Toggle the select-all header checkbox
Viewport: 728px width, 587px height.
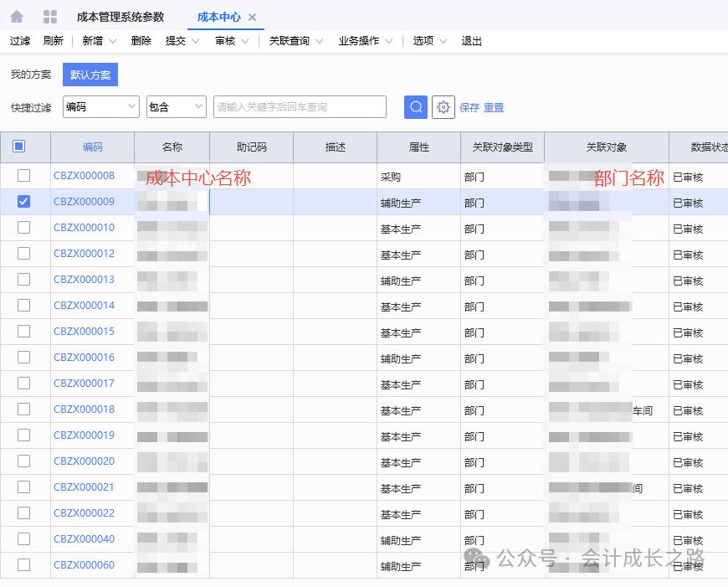pyautogui.click(x=19, y=147)
